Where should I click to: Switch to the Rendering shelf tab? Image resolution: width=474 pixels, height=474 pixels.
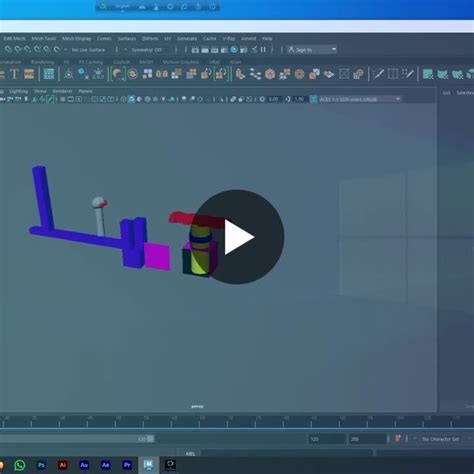click(x=42, y=62)
